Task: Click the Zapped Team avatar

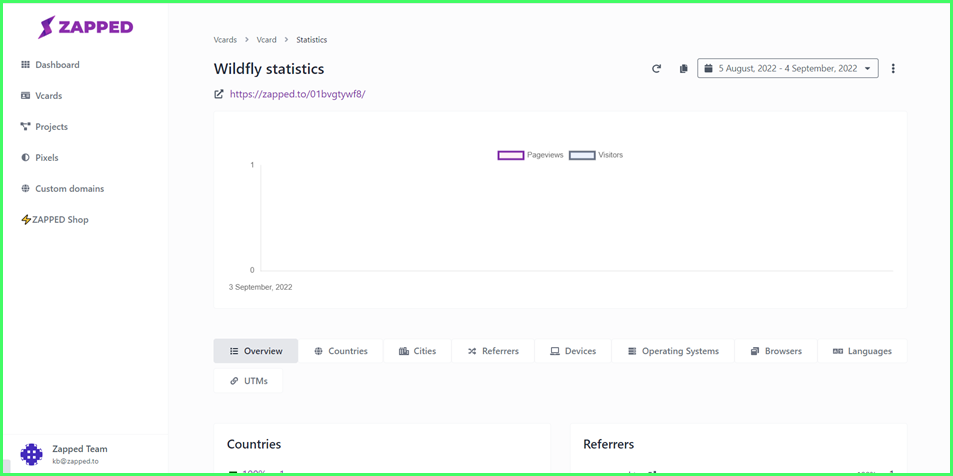Action: pyautogui.click(x=32, y=454)
